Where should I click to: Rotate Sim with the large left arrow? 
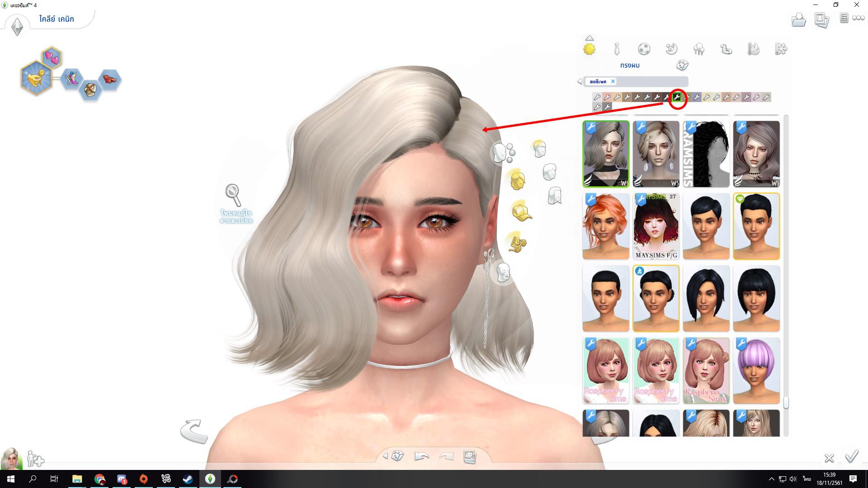pyautogui.click(x=194, y=432)
